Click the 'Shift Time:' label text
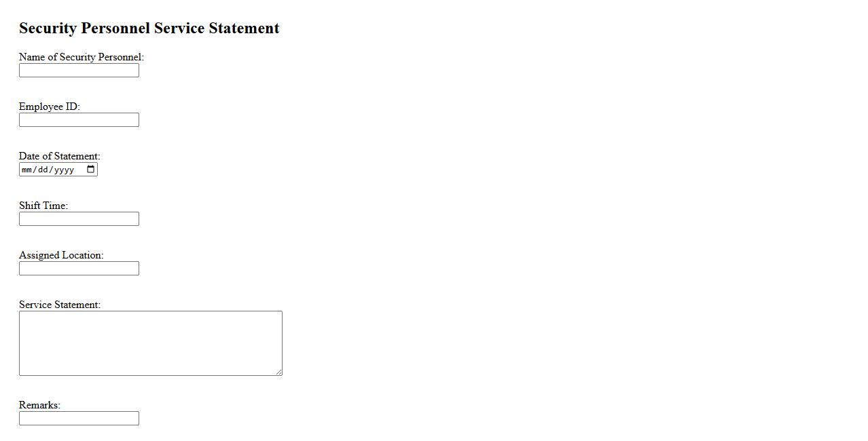868x441 pixels. point(43,206)
